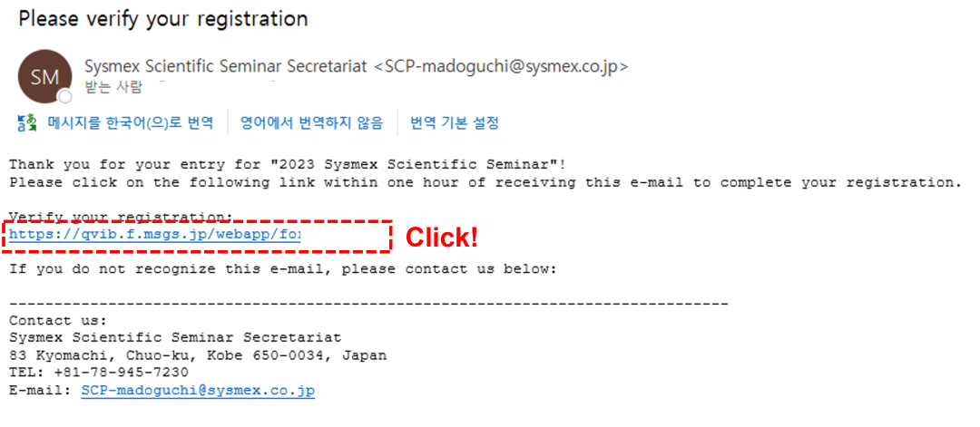980x427 pixels.
Task: Click the 받는 사람 recipient label
Action: (x=113, y=87)
